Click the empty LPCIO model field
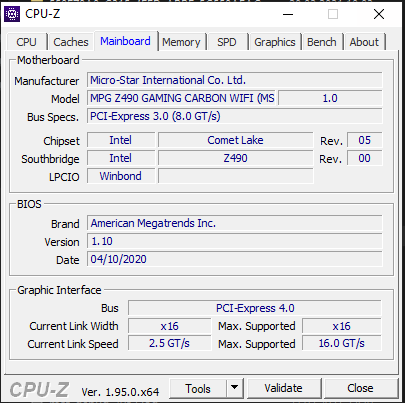Image resolution: width=405 pixels, height=403 pixels. click(x=235, y=176)
